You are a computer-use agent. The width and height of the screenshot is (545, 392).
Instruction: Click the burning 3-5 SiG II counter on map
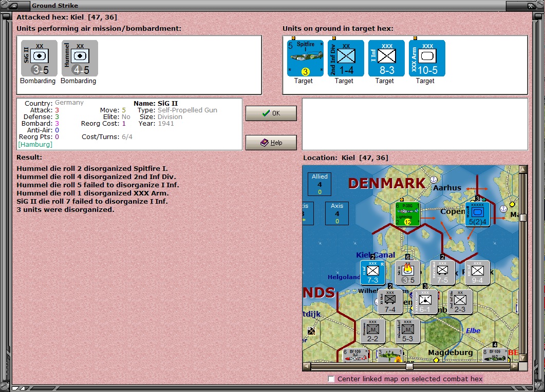[407, 272]
